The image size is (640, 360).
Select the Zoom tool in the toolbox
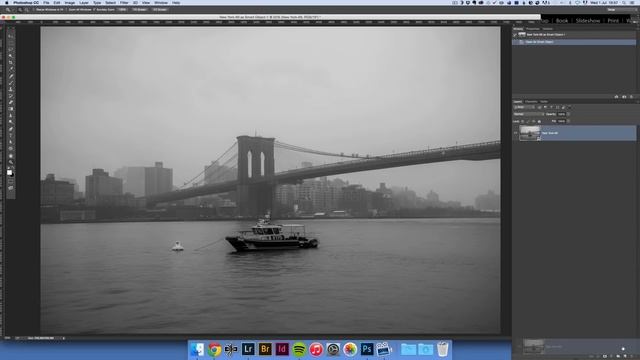(11, 162)
